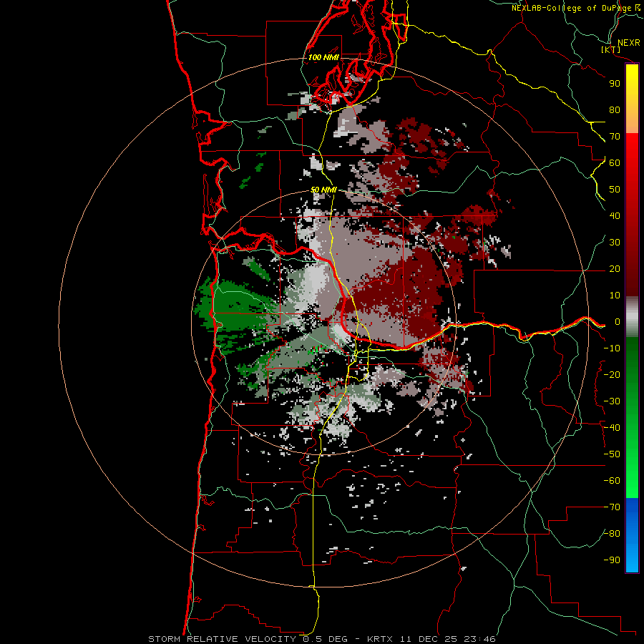Click the -60 value on velocity scale
The height and width of the screenshot is (644, 644).
tap(612, 481)
